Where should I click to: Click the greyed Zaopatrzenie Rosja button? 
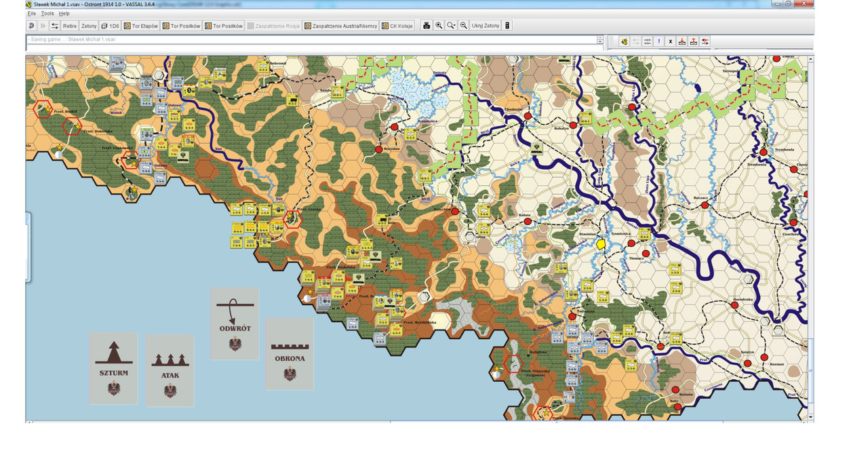[273, 26]
